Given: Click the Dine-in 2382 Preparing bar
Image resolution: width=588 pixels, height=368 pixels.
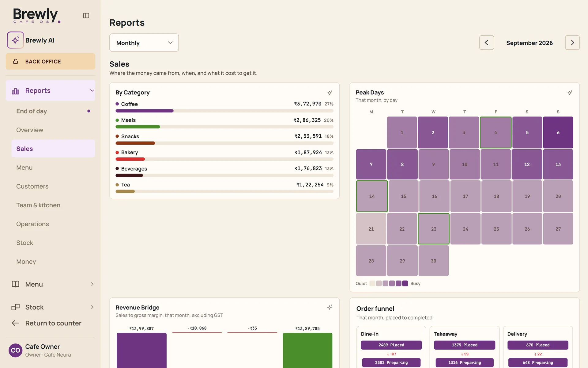Looking at the screenshot, I should (391, 362).
